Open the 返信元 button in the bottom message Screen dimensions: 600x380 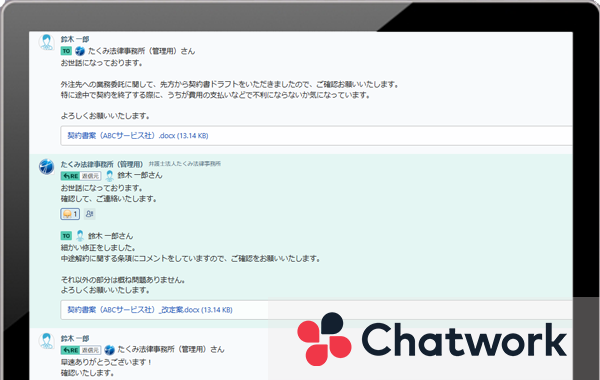[91, 350]
